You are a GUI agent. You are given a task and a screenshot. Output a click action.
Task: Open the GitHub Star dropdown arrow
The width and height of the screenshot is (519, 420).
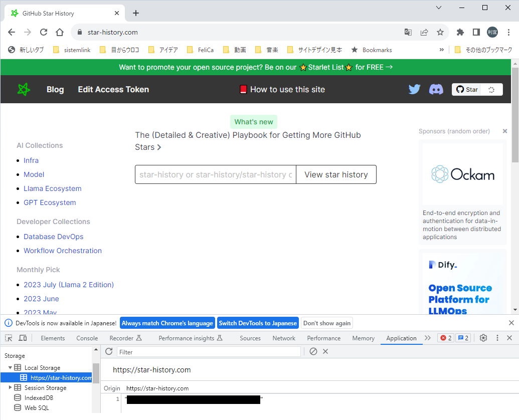(x=491, y=89)
